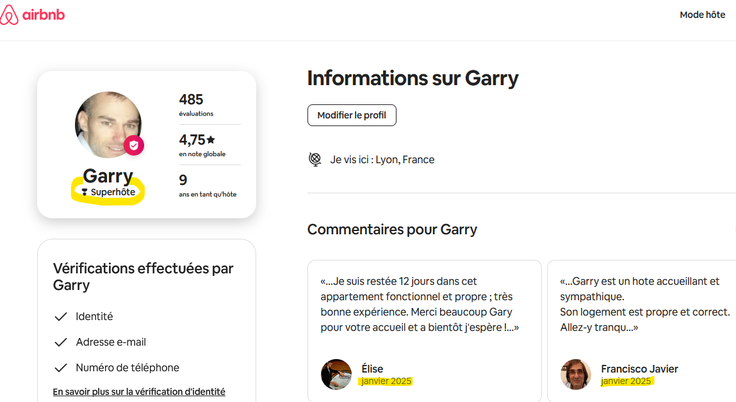Viewport: 736px width, 402px height.
Task: Click the globe icon beside Lyon, France
Action: pos(315,160)
